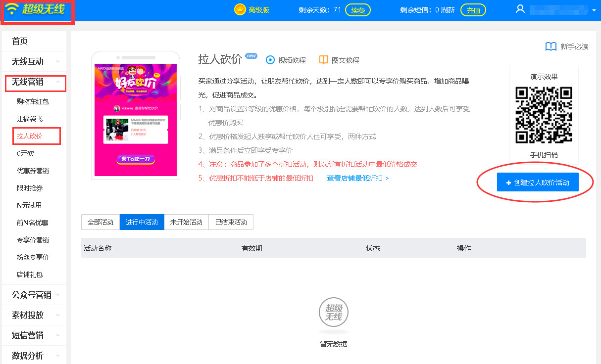Image resolution: width=601 pixels, height=364 pixels.
Task: Expand 素材投放 sidebar section
Action: point(34,315)
